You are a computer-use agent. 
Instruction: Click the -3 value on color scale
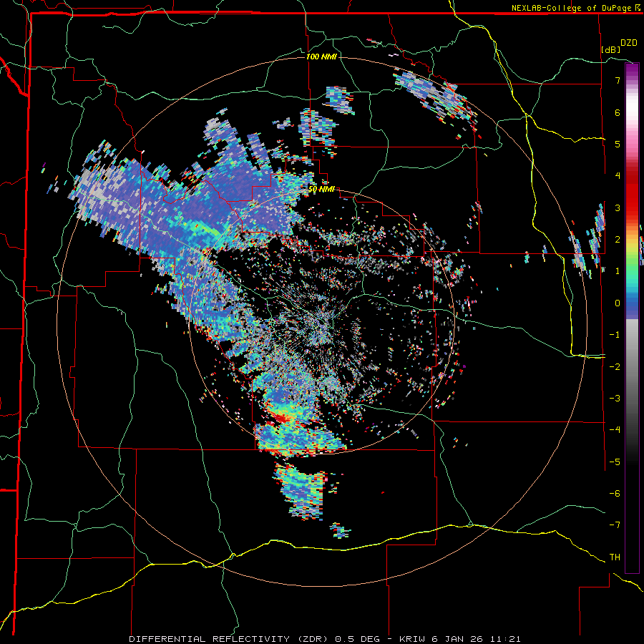[615, 399]
